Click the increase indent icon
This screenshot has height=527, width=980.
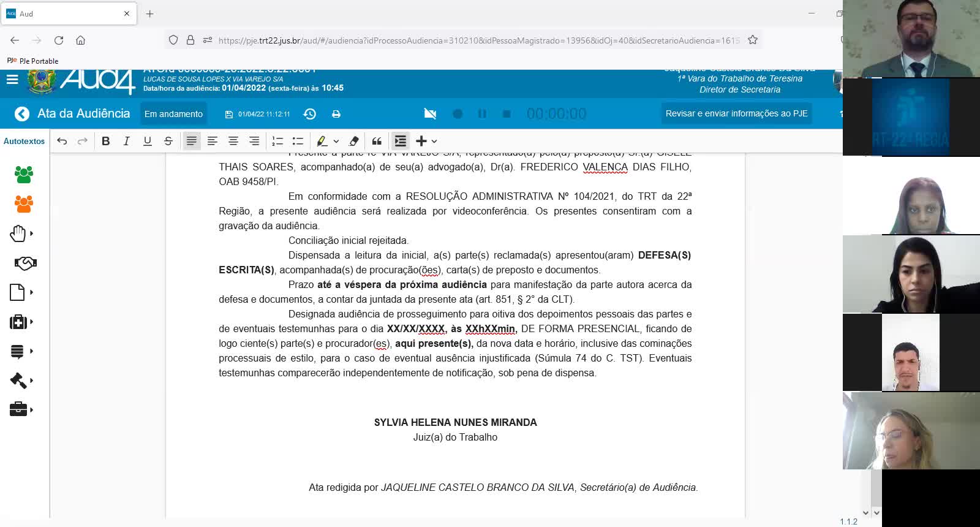[x=401, y=141]
